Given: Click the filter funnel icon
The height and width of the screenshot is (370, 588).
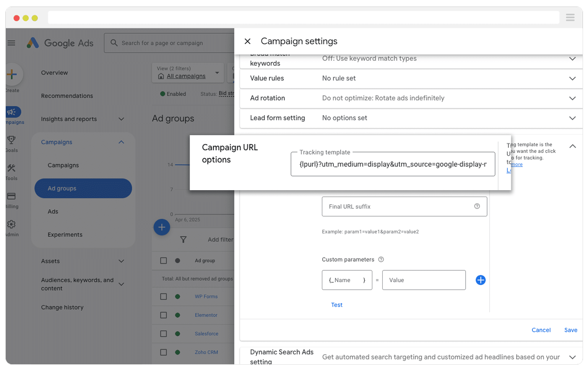Looking at the screenshot, I should tap(183, 239).
